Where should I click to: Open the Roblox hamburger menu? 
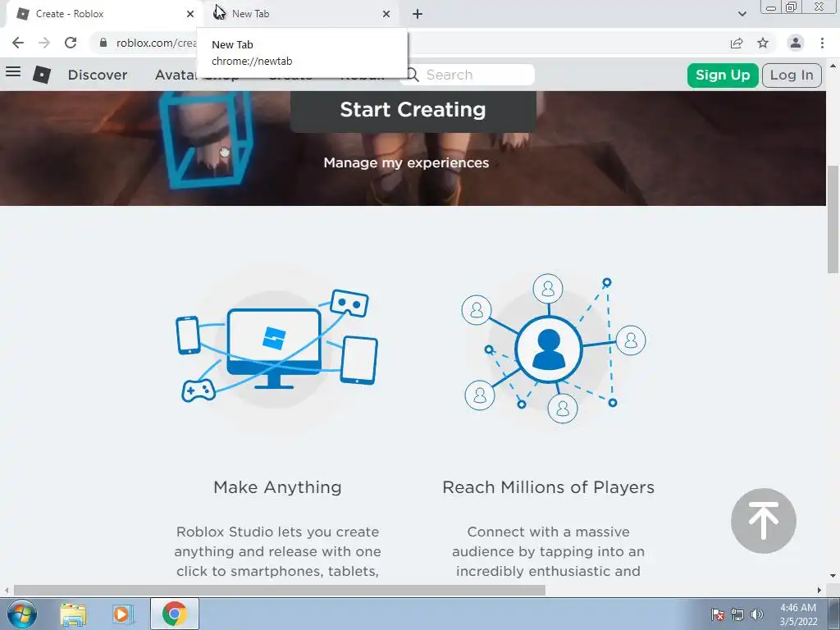click(x=13, y=72)
